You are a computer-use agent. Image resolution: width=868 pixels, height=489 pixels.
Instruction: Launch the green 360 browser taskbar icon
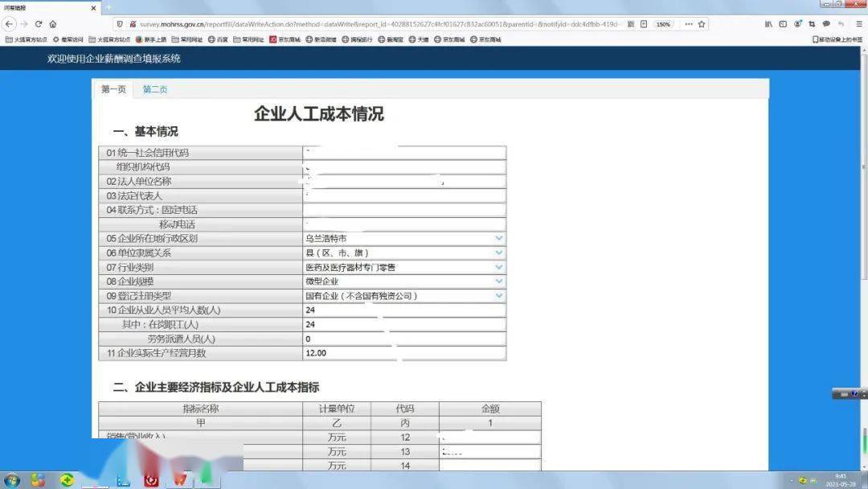coord(67,480)
